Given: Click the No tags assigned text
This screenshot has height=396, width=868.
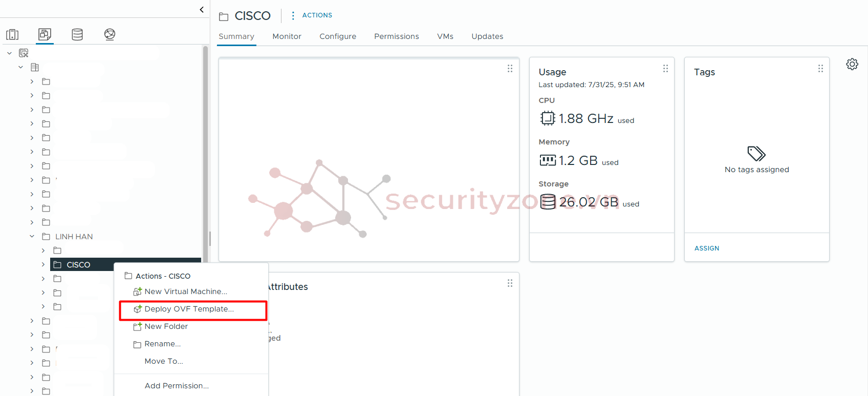Looking at the screenshot, I should [756, 170].
